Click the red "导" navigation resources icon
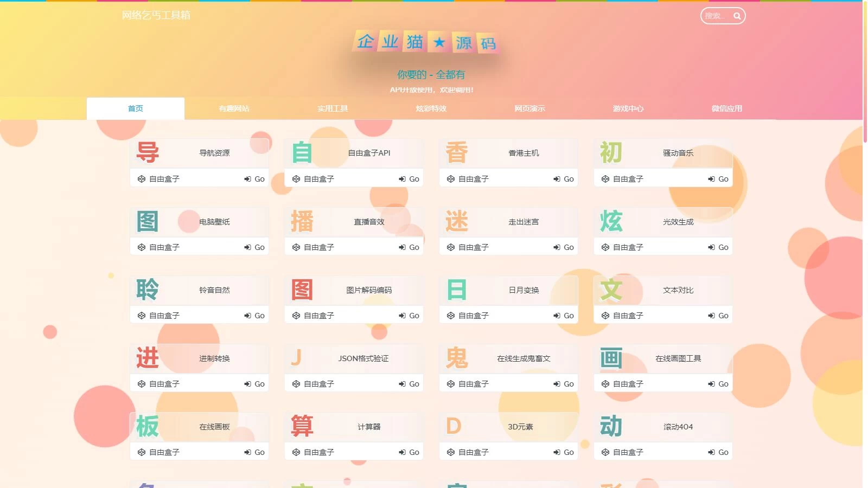868x488 pixels. [x=146, y=152]
